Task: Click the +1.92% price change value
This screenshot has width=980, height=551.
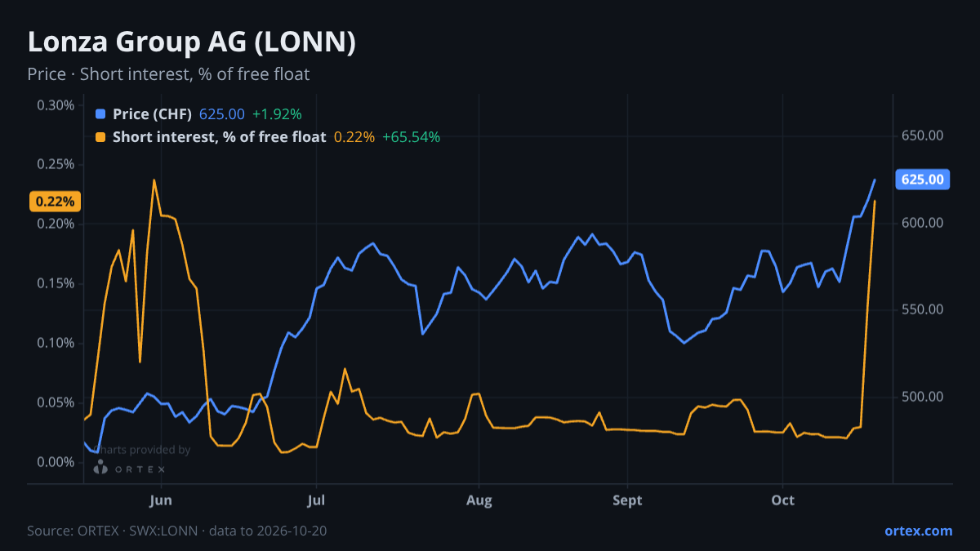Action: (x=277, y=114)
